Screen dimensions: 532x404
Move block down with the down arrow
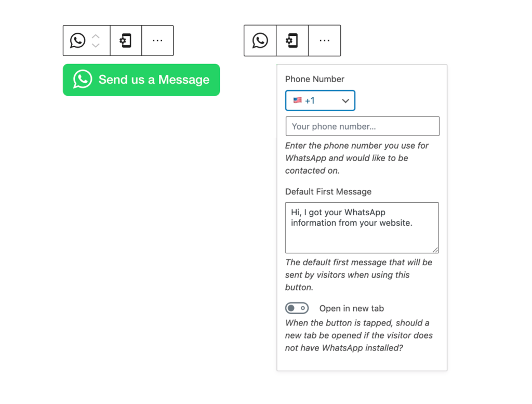pyautogui.click(x=96, y=45)
